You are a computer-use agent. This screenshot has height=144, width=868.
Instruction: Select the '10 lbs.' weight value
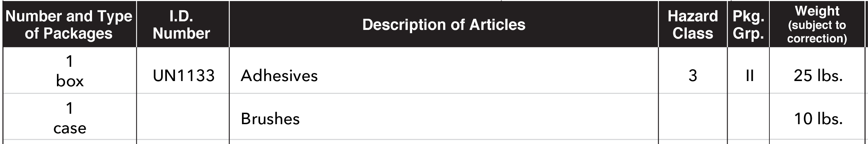818,119
